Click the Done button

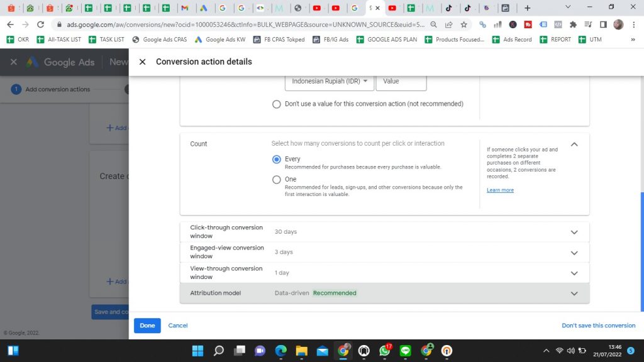tap(147, 326)
